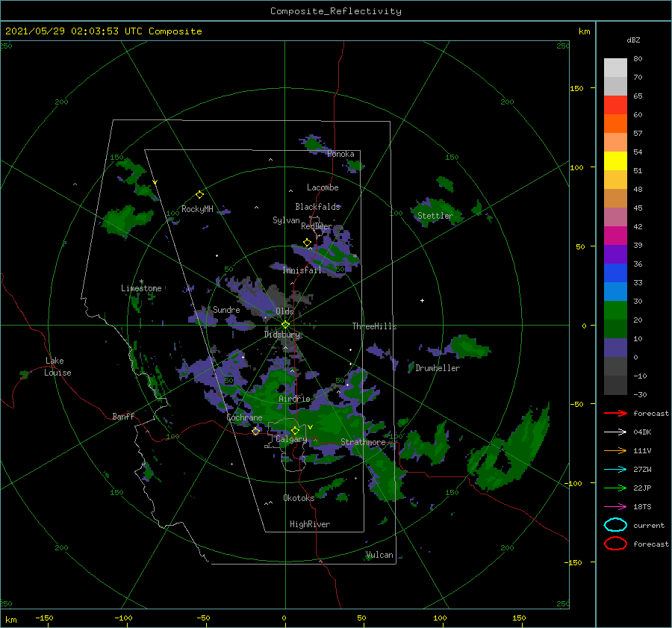Click the Stettler city label

tap(435, 216)
